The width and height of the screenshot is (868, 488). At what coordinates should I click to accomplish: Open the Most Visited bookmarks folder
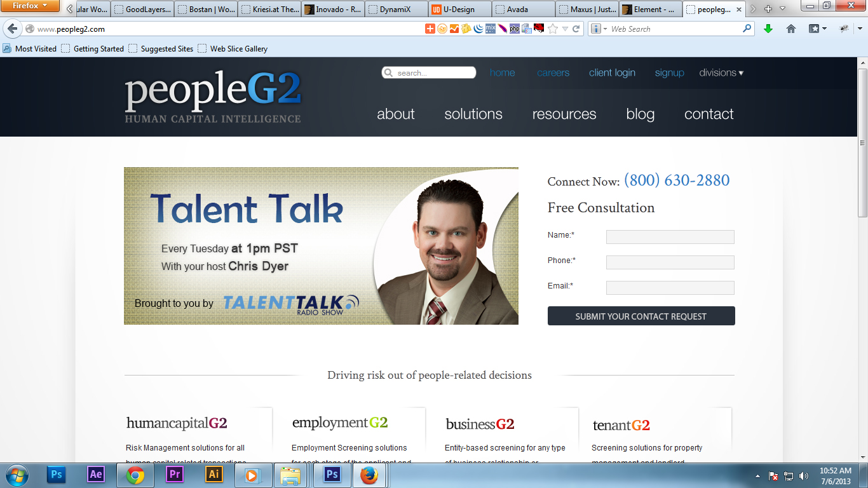tap(30, 49)
